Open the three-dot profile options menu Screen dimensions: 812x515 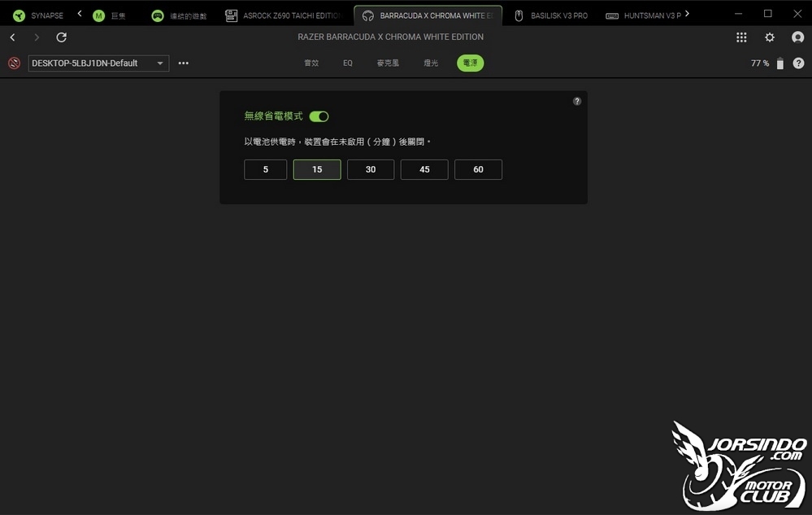[x=184, y=63]
